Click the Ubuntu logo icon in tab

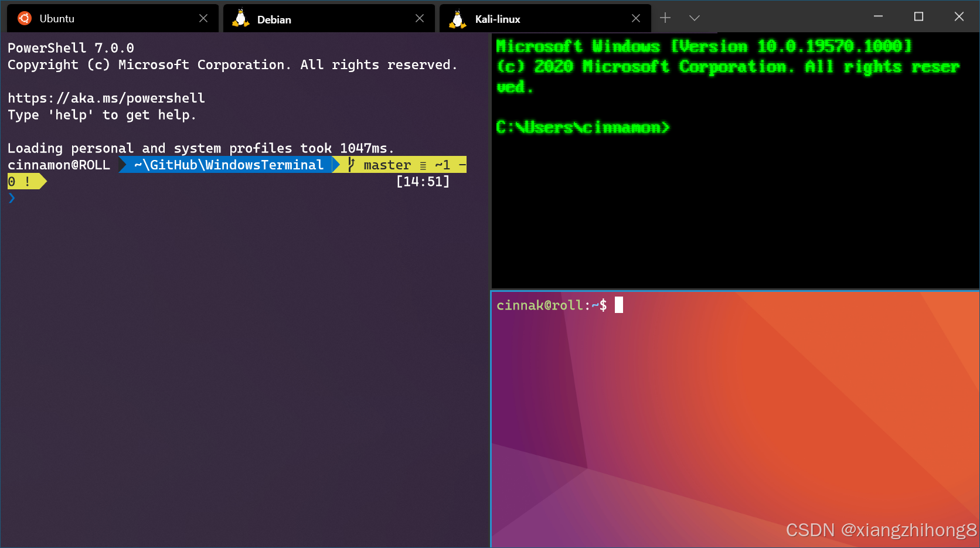point(24,18)
